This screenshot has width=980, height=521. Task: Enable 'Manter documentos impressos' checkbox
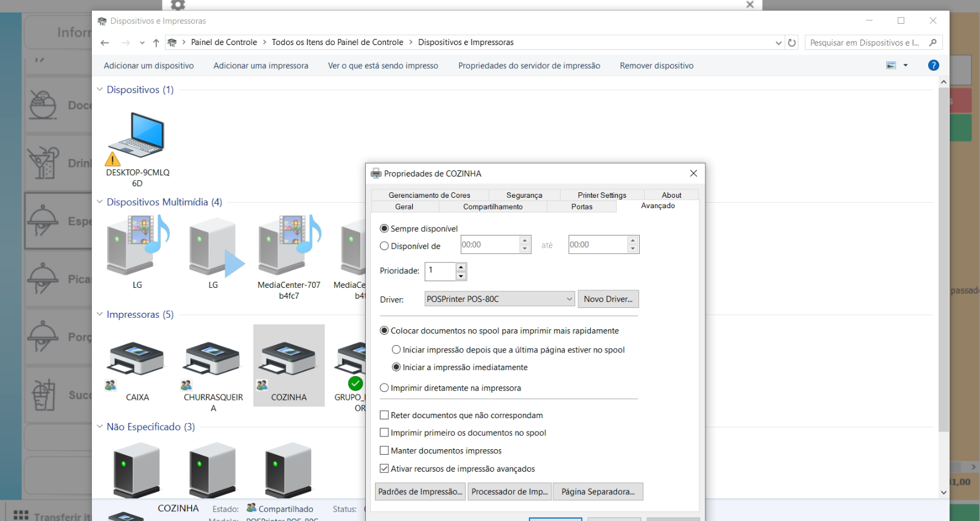pyautogui.click(x=384, y=451)
